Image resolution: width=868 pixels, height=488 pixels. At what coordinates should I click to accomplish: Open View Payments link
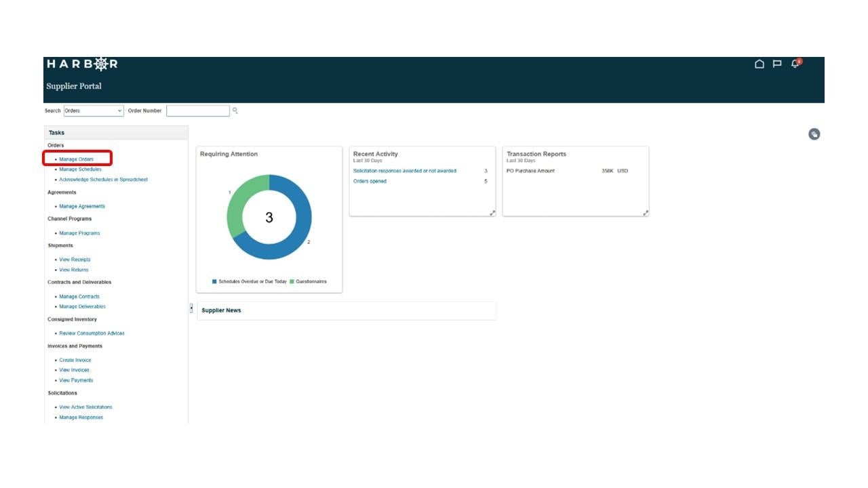pyautogui.click(x=76, y=380)
